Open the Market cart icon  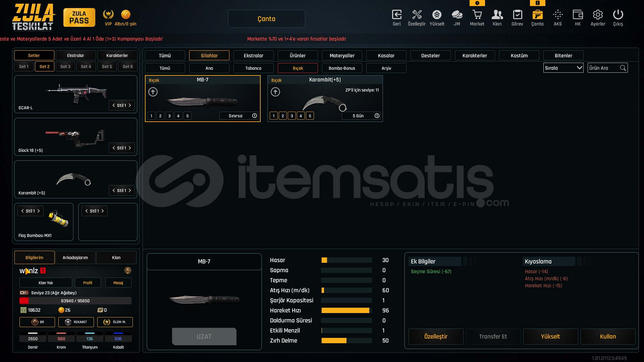(x=477, y=15)
